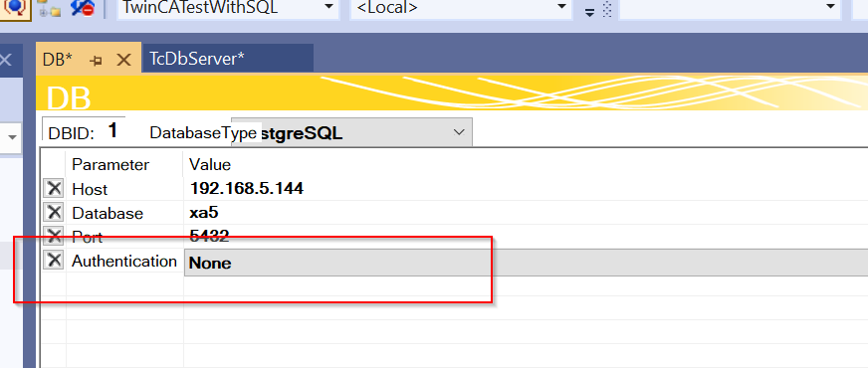The height and width of the screenshot is (368, 868).
Task: Click the red stop-sign toolbar icon
Action: (x=84, y=8)
